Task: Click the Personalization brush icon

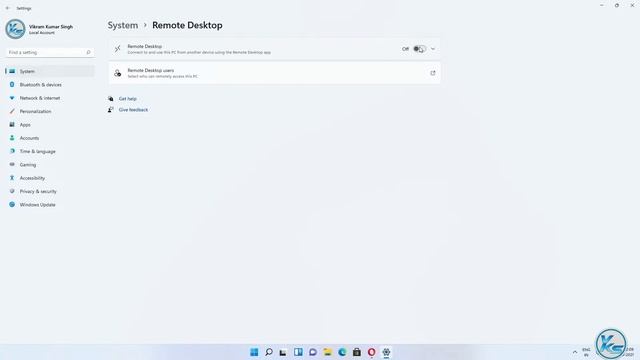Action: pyautogui.click(x=12, y=111)
